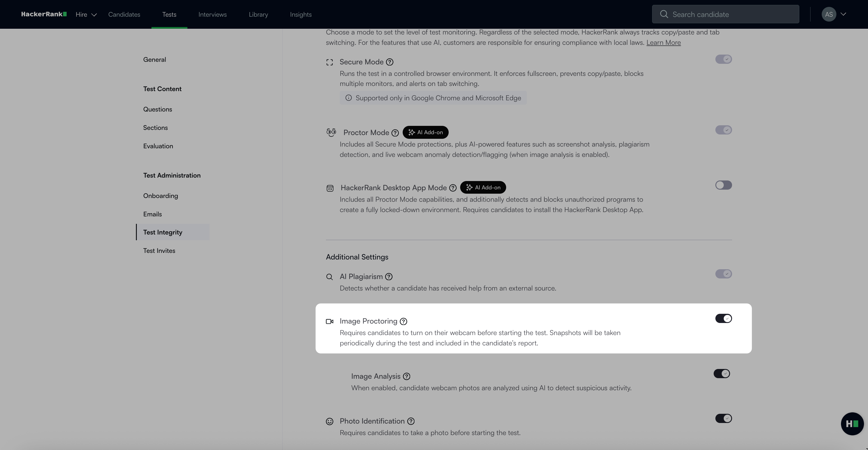Viewport: 868px width, 450px height.
Task: Open the Library tab
Action: pyautogui.click(x=258, y=14)
